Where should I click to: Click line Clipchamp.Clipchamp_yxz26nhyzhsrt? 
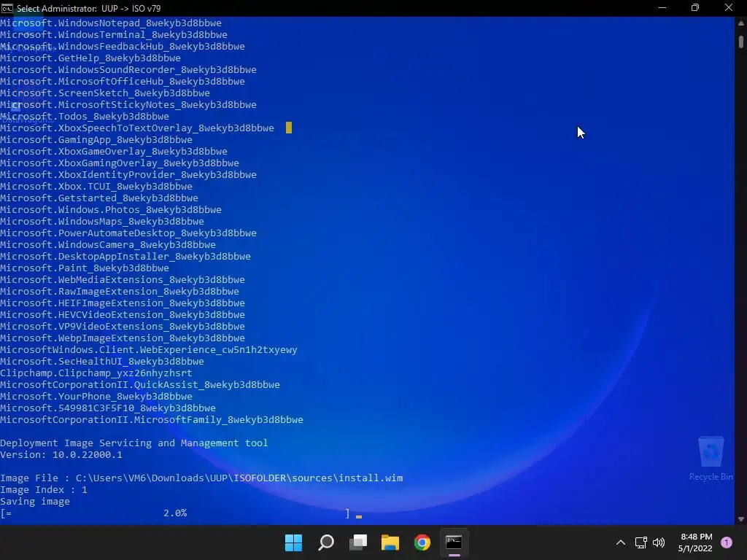tap(96, 373)
